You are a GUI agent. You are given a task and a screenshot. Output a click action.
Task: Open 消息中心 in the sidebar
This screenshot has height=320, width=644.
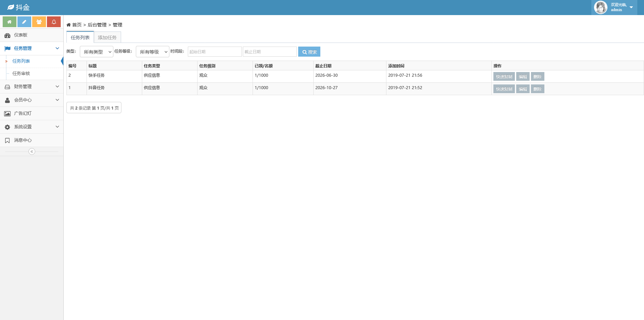click(x=23, y=140)
